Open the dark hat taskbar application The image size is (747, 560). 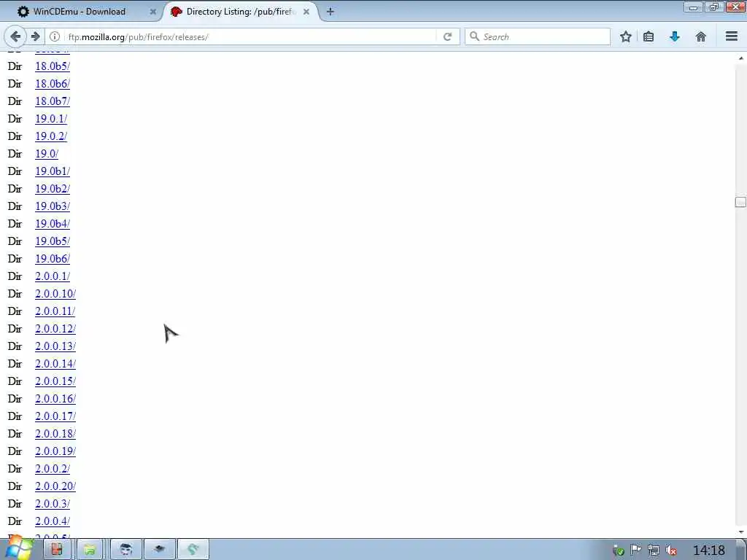click(160, 550)
